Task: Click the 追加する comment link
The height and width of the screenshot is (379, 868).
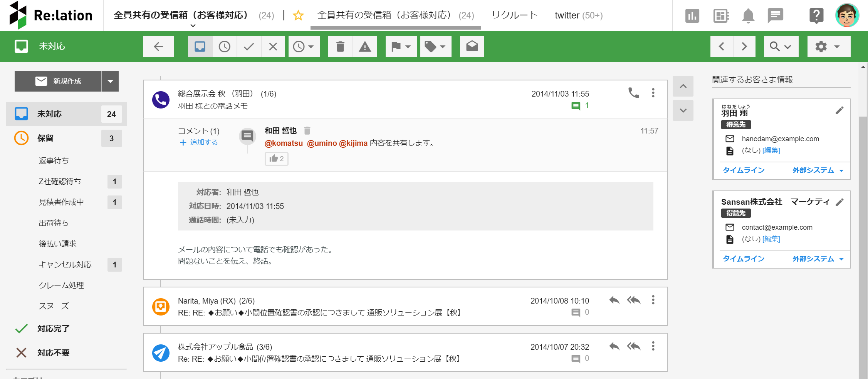Action: [x=199, y=142]
